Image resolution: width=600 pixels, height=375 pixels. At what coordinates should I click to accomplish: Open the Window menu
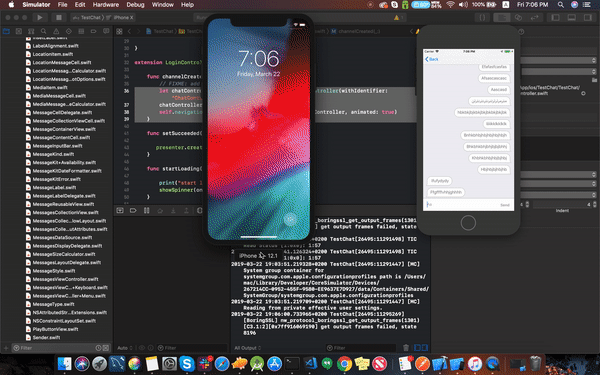point(163,5)
